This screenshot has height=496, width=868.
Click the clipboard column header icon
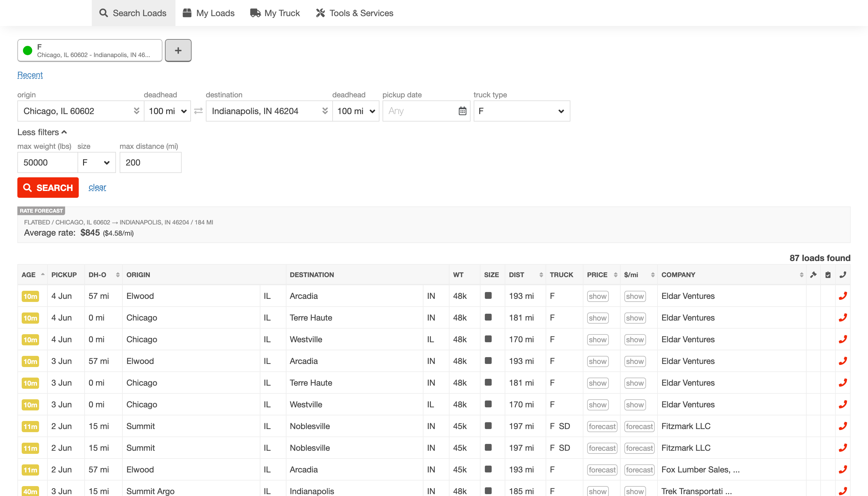tap(828, 275)
